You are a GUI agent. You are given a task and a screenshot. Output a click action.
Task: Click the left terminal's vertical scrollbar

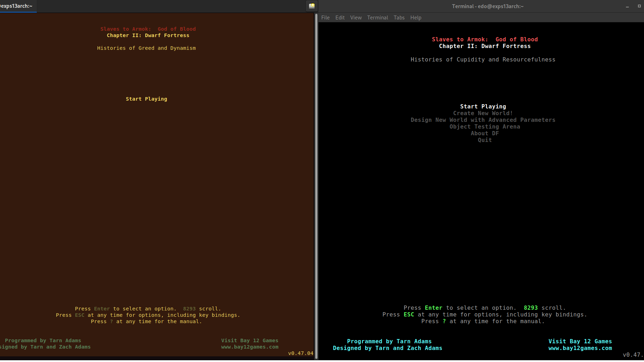click(316, 185)
